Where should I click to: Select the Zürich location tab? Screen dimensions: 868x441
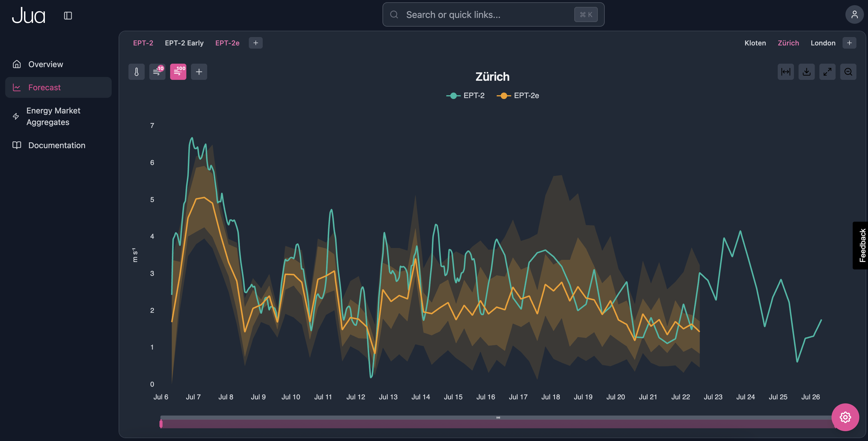pos(788,43)
